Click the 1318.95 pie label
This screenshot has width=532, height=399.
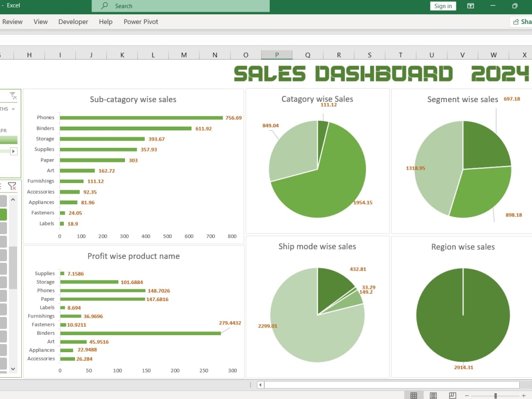pos(415,168)
